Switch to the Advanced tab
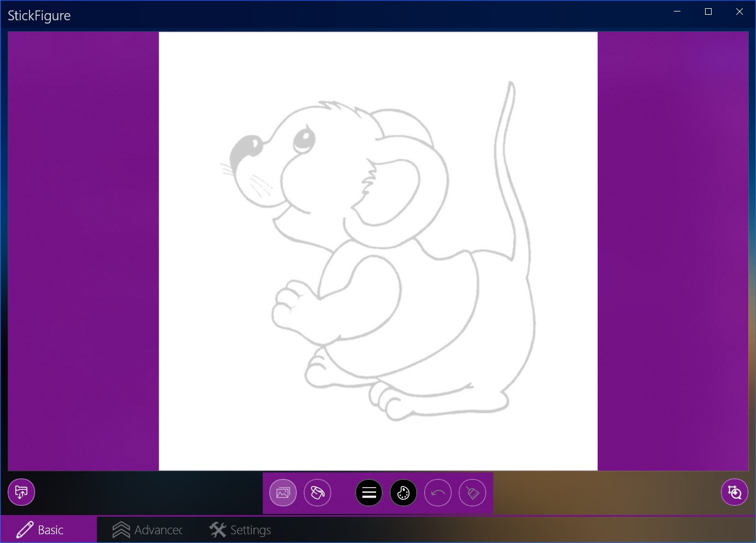The image size is (756, 543). pyautogui.click(x=146, y=529)
